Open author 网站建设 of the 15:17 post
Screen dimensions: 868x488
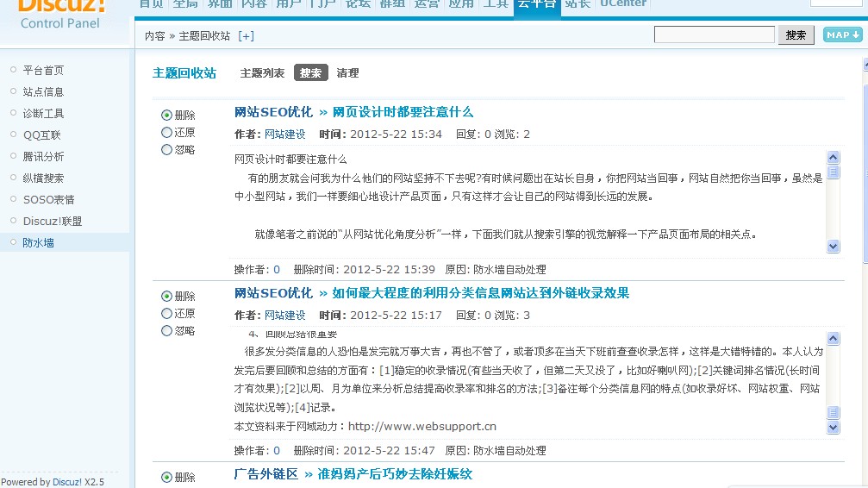click(285, 316)
